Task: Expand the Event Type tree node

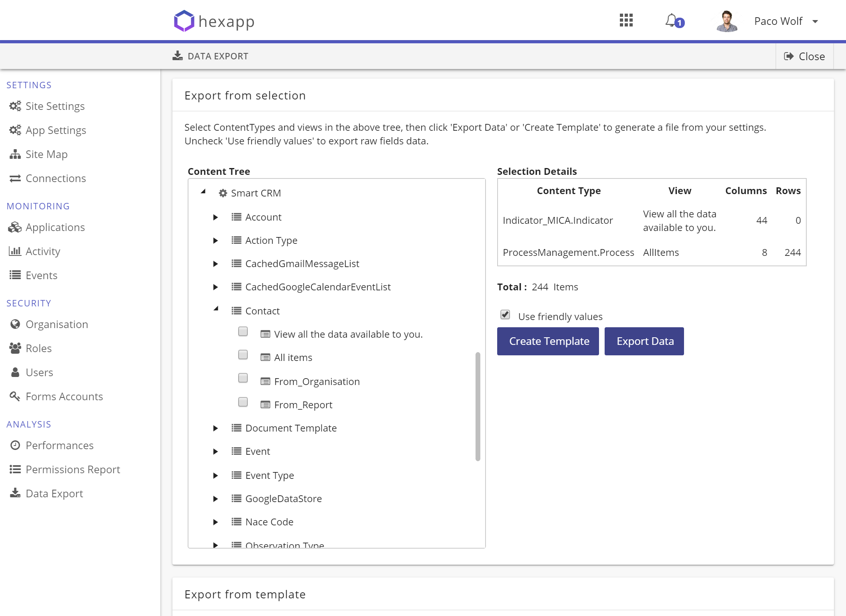Action: point(215,475)
